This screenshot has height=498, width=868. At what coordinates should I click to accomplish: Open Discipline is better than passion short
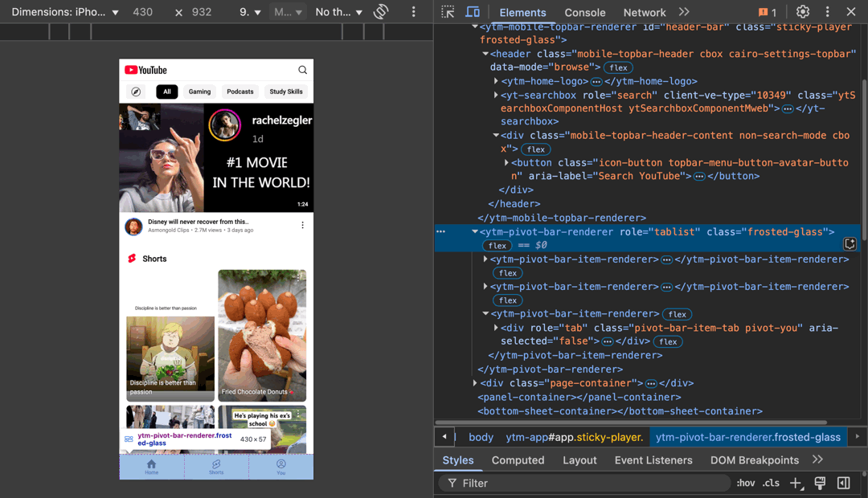click(x=170, y=335)
